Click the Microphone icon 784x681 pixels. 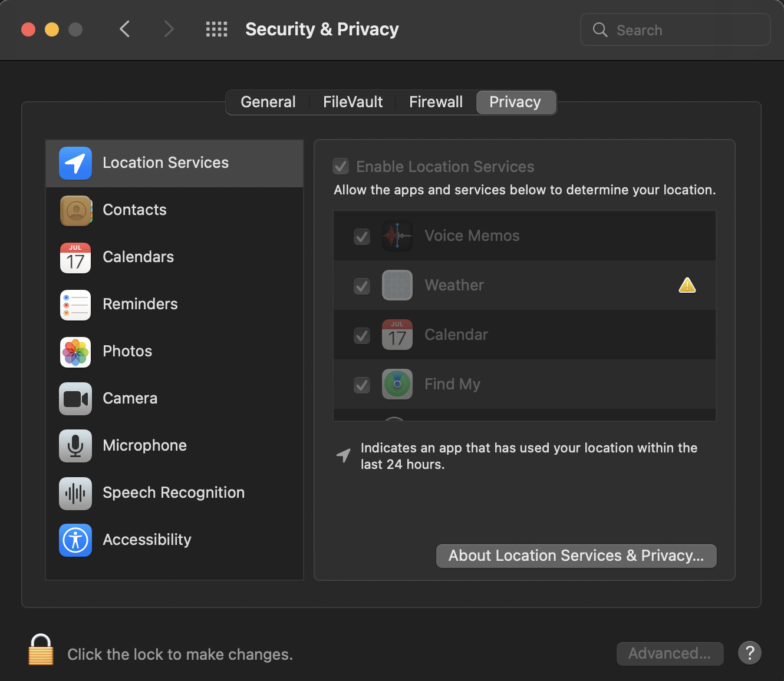tap(75, 446)
